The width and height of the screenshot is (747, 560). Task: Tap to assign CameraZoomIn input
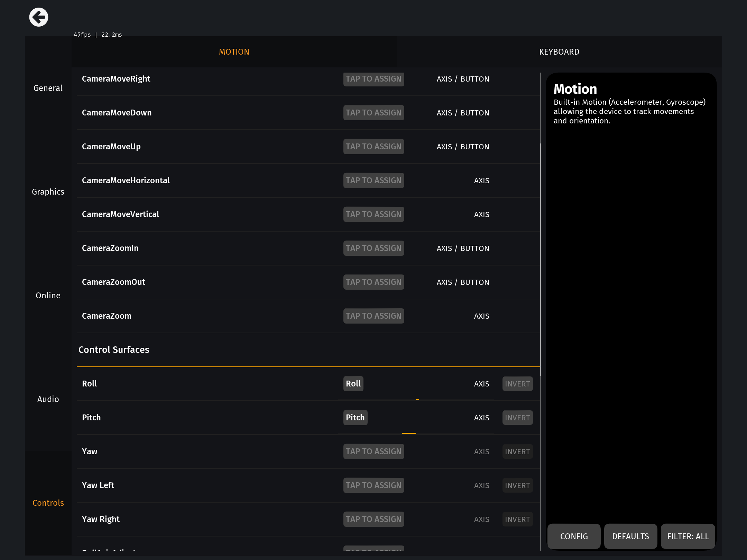[x=373, y=248]
